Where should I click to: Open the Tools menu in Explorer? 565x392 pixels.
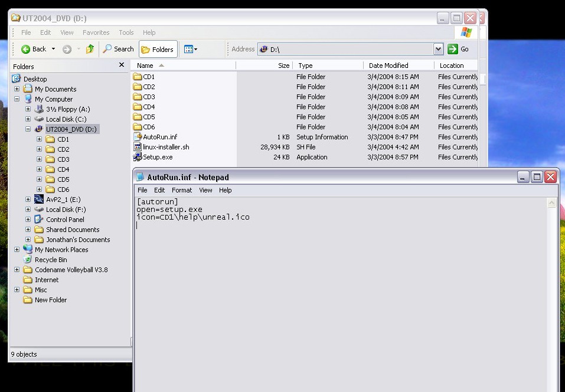(126, 32)
